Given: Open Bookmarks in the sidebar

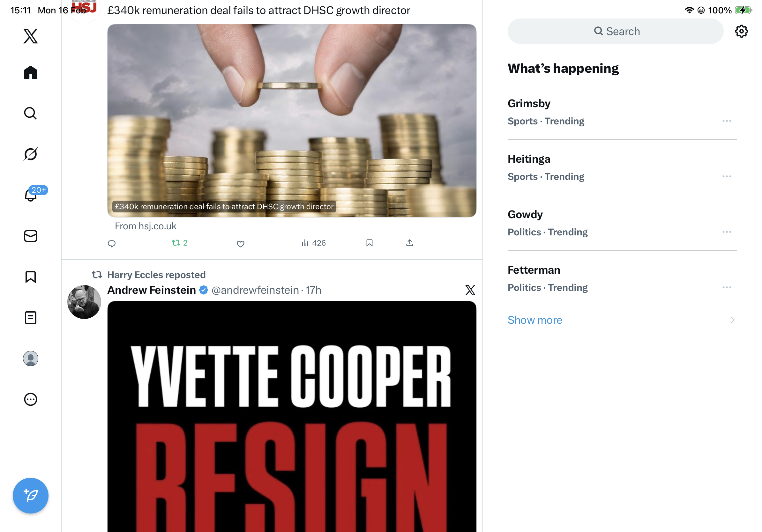Looking at the screenshot, I should click(x=31, y=277).
